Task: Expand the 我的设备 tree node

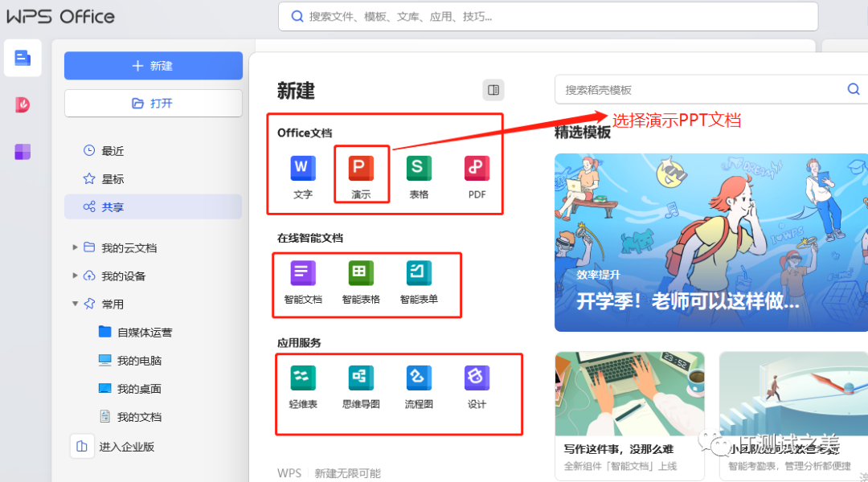Action: click(x=76, y=276)
